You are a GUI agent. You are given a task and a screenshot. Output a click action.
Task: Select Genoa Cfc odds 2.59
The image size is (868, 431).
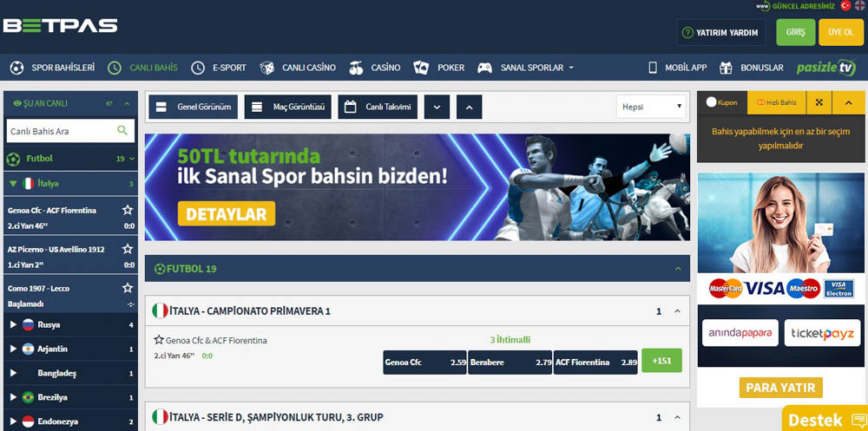click(x=424, y=362)
